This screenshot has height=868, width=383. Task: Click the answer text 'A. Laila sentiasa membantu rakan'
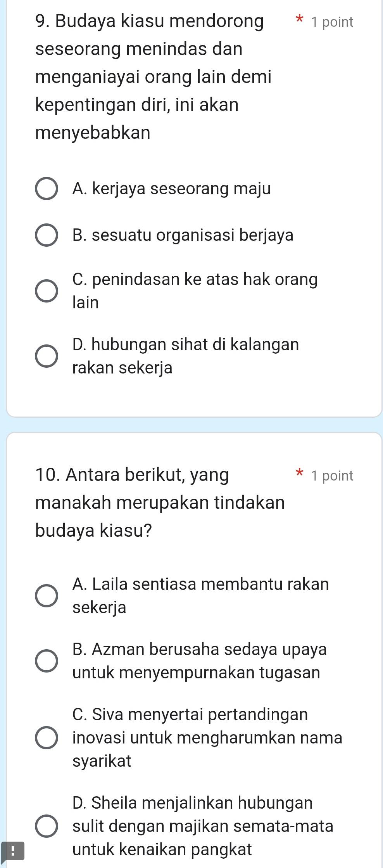click(x=200, y=584)
